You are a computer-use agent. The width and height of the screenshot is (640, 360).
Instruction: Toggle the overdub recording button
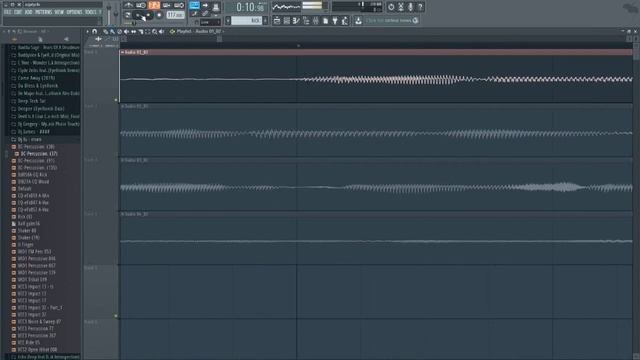click(167, 5)
